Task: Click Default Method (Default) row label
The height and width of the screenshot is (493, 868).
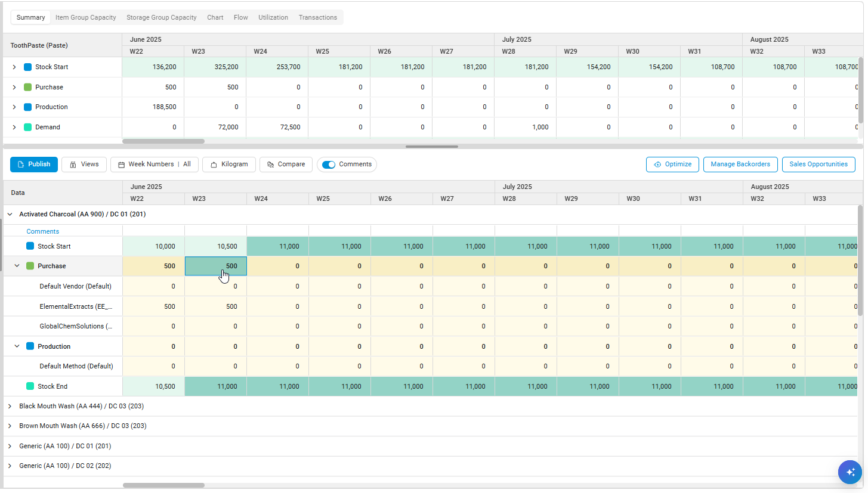Action: 76,366
